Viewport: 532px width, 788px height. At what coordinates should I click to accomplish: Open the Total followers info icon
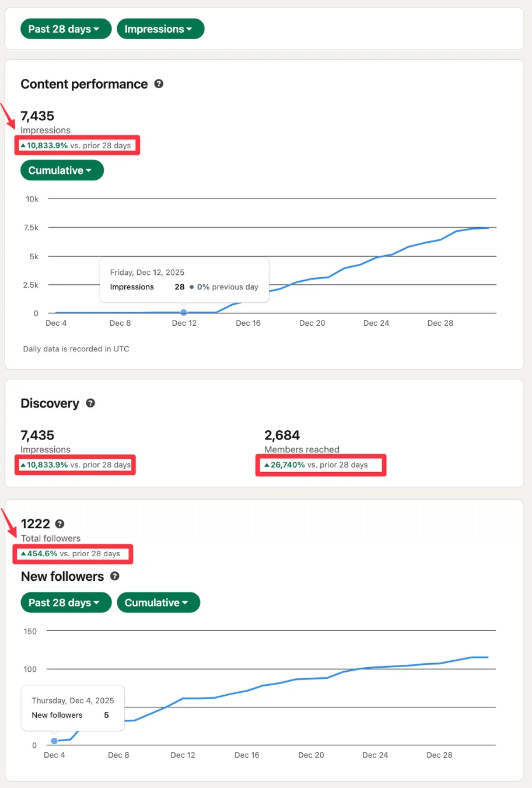pos(60,524)
